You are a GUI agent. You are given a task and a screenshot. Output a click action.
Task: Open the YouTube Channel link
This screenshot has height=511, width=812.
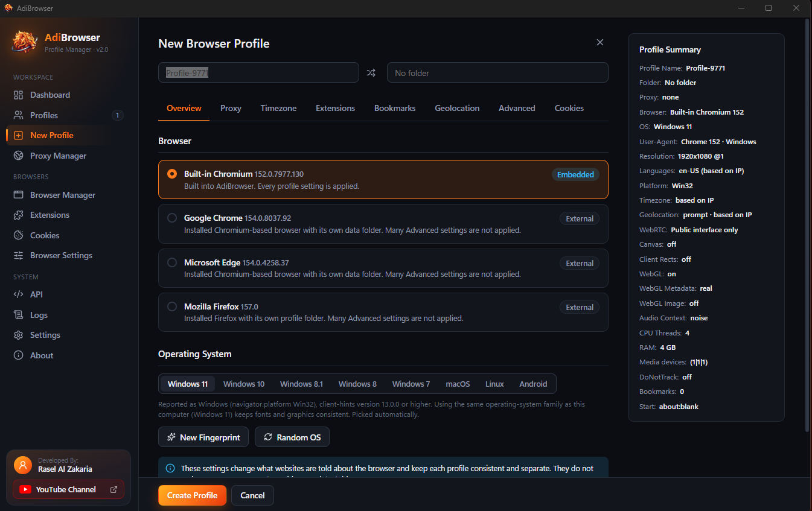coord(68,489)
